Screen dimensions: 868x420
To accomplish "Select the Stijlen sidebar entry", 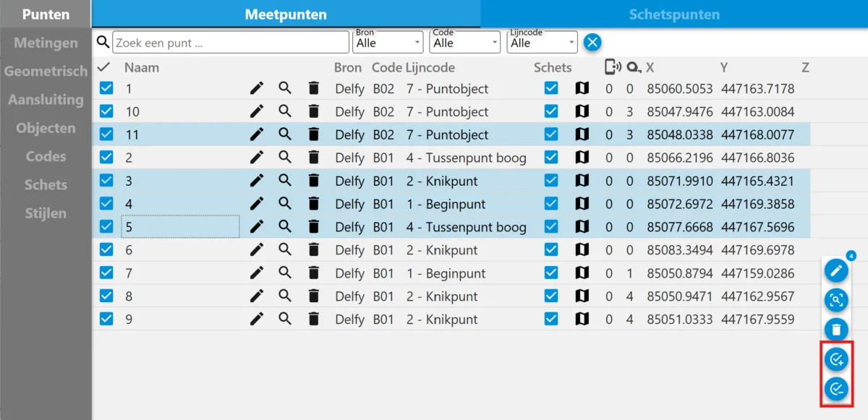I will coord(45,213).
